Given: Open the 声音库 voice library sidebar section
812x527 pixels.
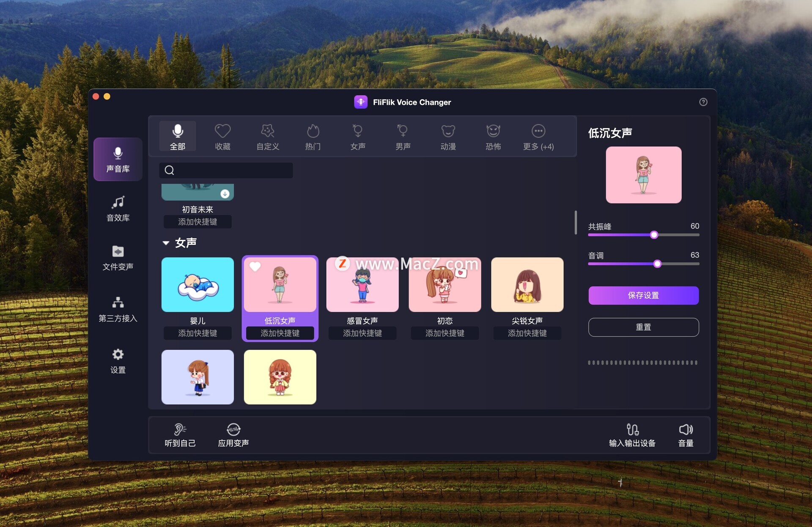Looking at the screenshot, I should point(118,159).
